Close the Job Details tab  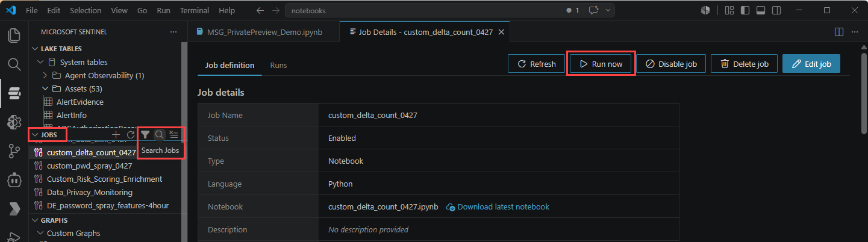[x=501, y=32]
